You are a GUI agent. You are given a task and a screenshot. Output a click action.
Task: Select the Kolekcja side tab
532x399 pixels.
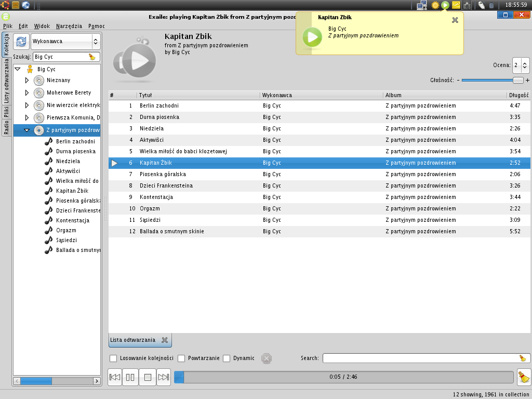6,45
